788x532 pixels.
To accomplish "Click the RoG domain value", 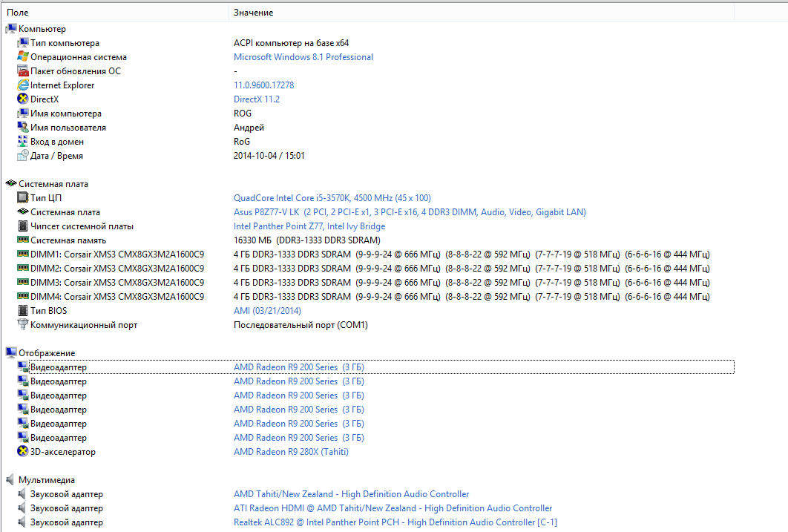I will (242, 141).
